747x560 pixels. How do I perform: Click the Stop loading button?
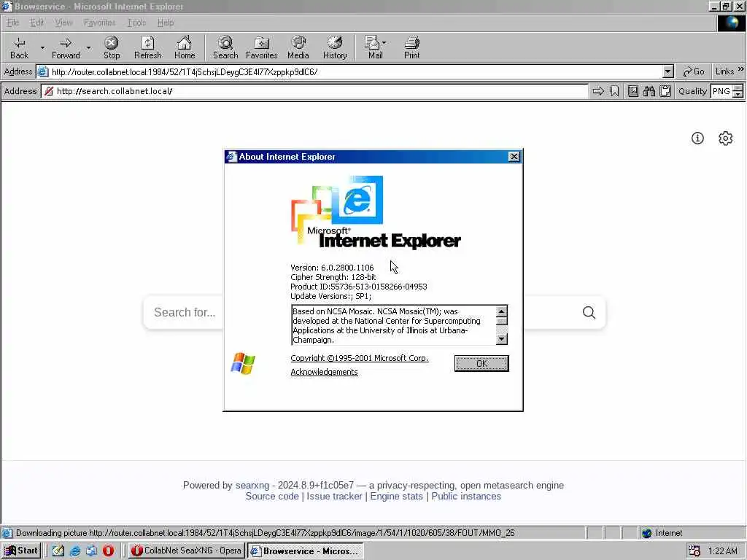[x=112, y=48]
